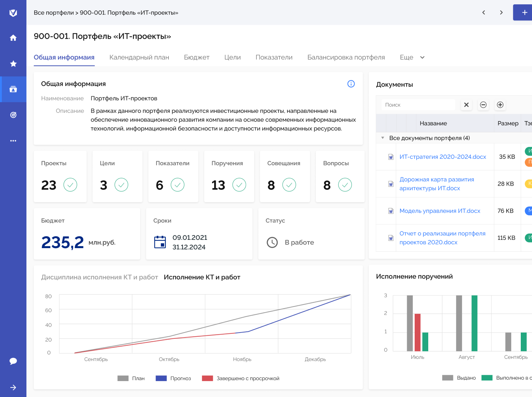The image size is (532, 397).
Task: Expand the sidebar with arrow icon
Action: (x=13, y=387)
